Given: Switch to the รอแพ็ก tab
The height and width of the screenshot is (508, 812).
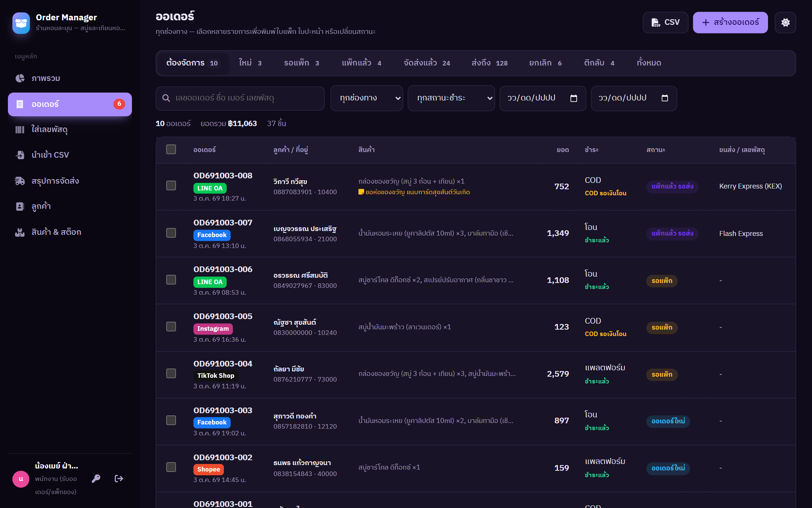Looking at the screenshot, I should click(301, 63).
